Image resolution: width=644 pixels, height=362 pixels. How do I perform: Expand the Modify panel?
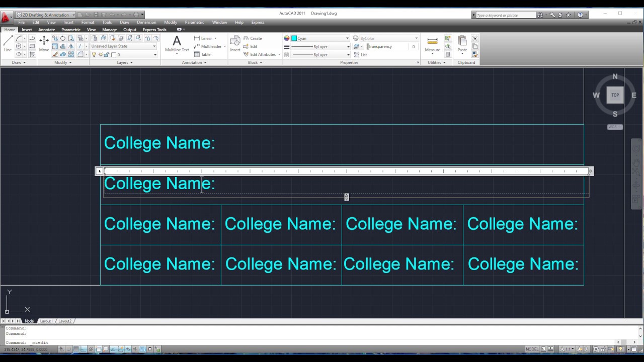point(63,62)
